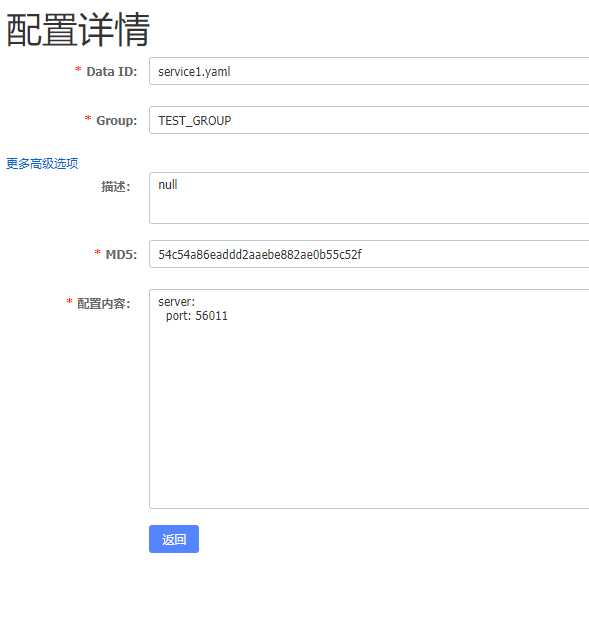Click the Data ID label

point(112,72)
